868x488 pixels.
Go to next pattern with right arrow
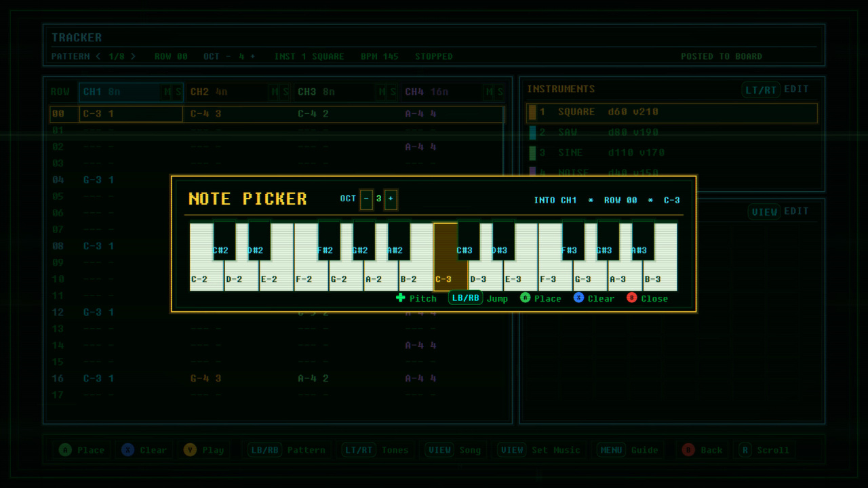133,56
